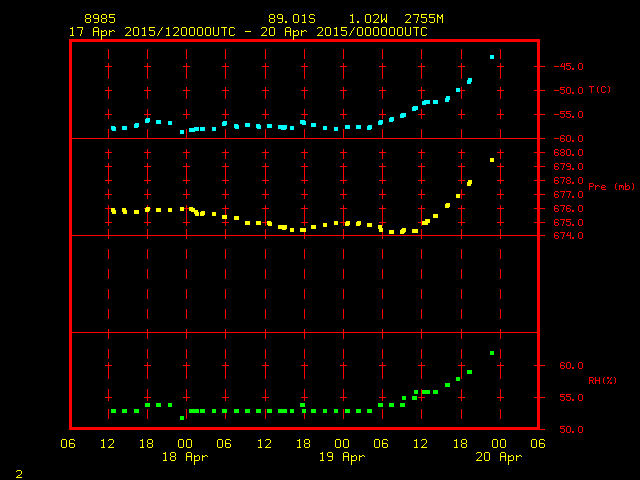Click the 19 Apr date label
Screen dimensions: 640x480
click(342, 457)
